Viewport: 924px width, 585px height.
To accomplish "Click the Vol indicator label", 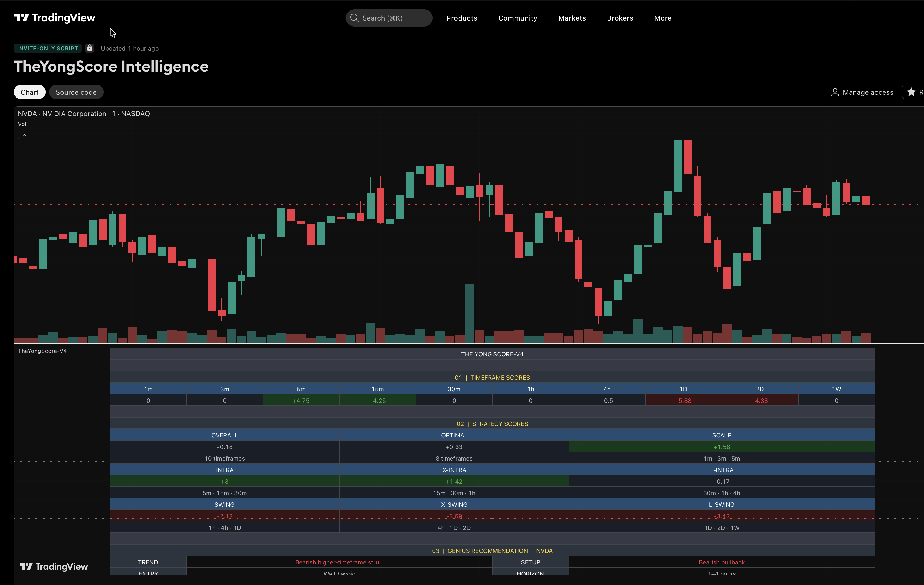I will click(22, 124).
